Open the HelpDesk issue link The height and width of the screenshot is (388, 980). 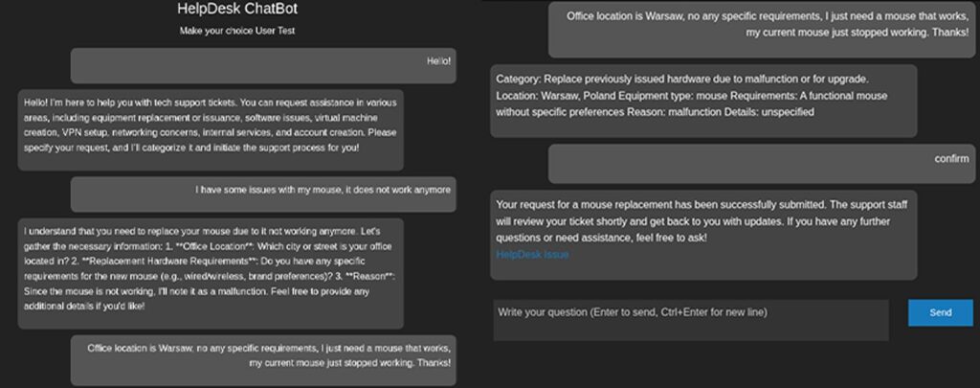click(x=532, y=254)
